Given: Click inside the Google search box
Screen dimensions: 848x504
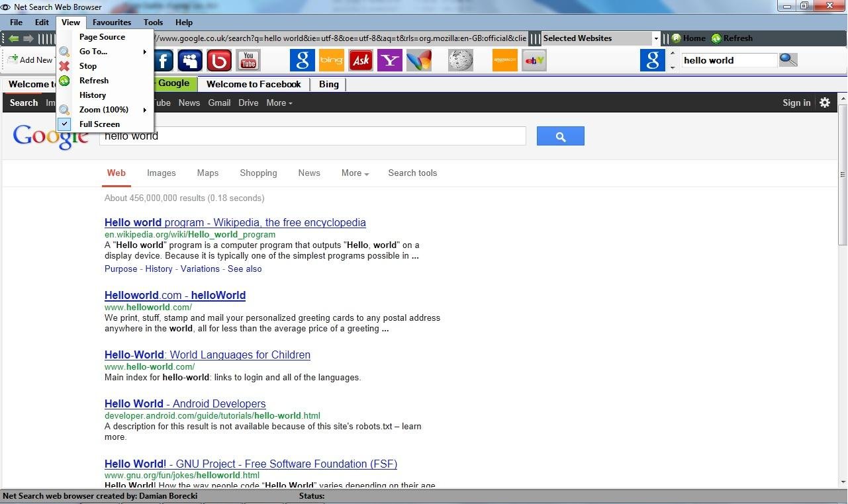Looking at the screenshot, I should click(x=311, y=136).
